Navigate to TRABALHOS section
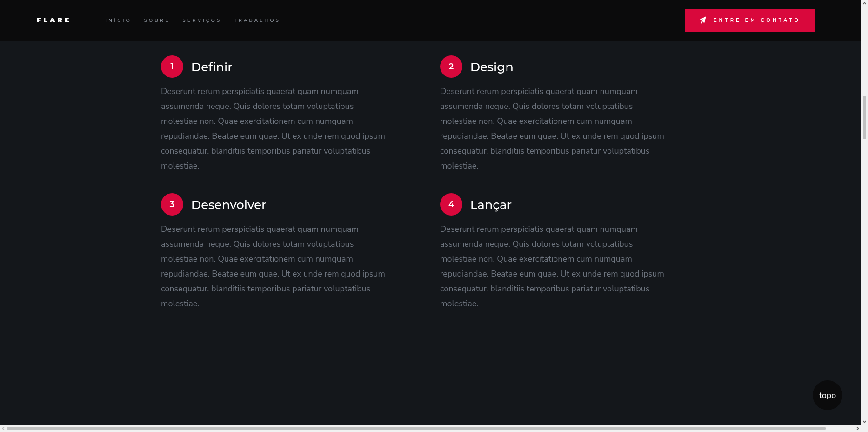The width and height of the screenshot is (868, 432). (257, 20)
